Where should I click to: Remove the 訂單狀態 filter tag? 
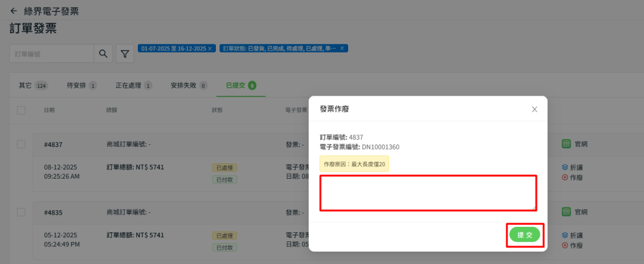click(x=342, y=48)
